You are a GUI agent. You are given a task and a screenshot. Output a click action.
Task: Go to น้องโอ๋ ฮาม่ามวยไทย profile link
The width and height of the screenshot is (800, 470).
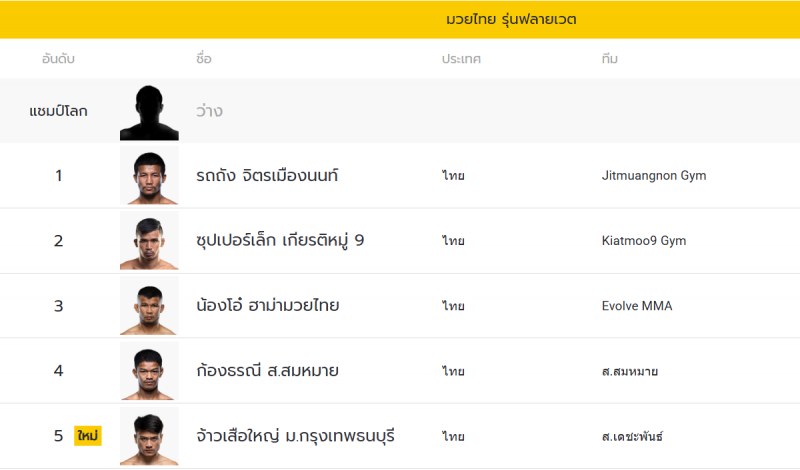[268, 306]
